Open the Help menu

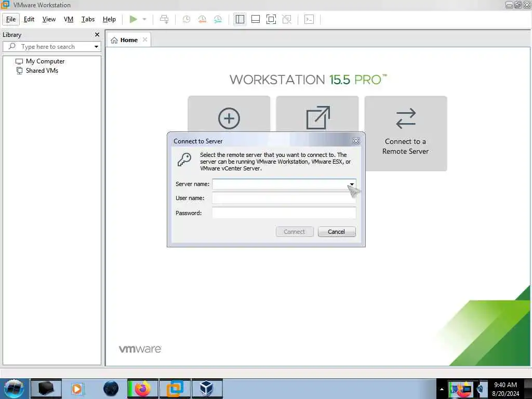click(109, 19)
